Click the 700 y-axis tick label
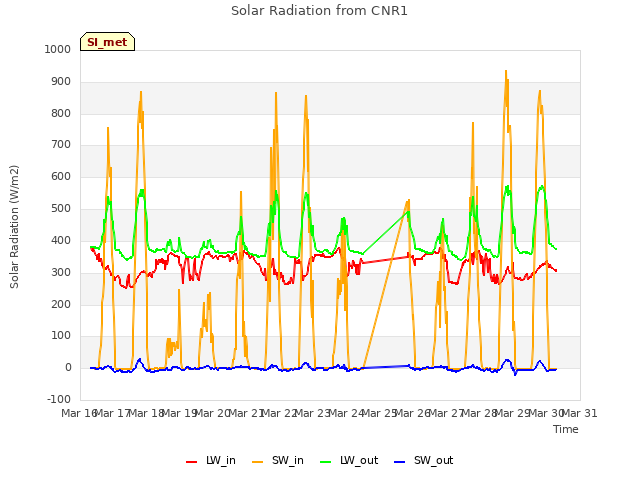This screenshot has width=640, height=480. (61, 144)
